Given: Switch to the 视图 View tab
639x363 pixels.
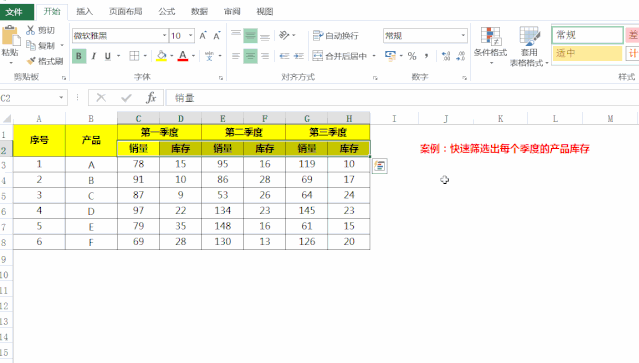Looking at the screenshot, I should (x=264, y=12).
